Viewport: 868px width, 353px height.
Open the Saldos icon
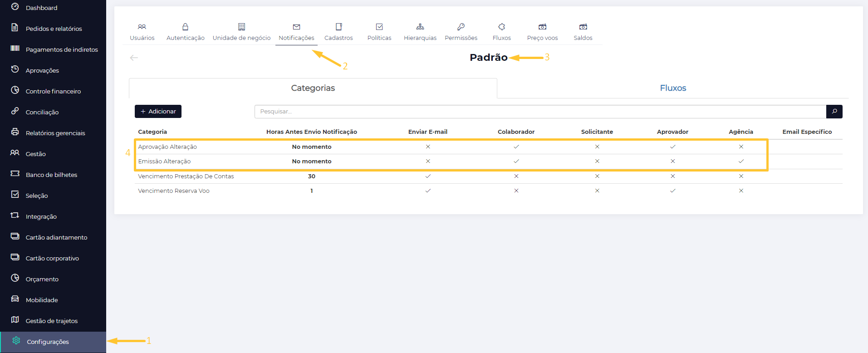(583, 27)
